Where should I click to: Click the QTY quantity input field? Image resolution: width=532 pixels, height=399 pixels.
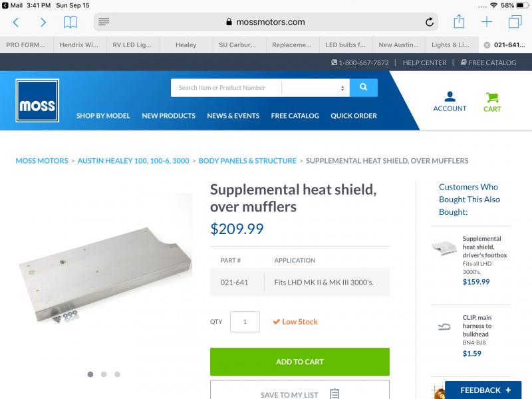(245, 322)
